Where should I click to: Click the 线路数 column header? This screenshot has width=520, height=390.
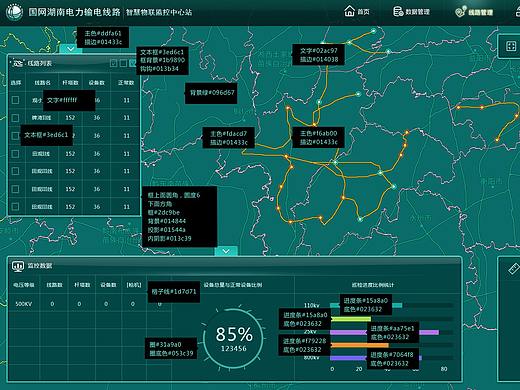(54, 285)
